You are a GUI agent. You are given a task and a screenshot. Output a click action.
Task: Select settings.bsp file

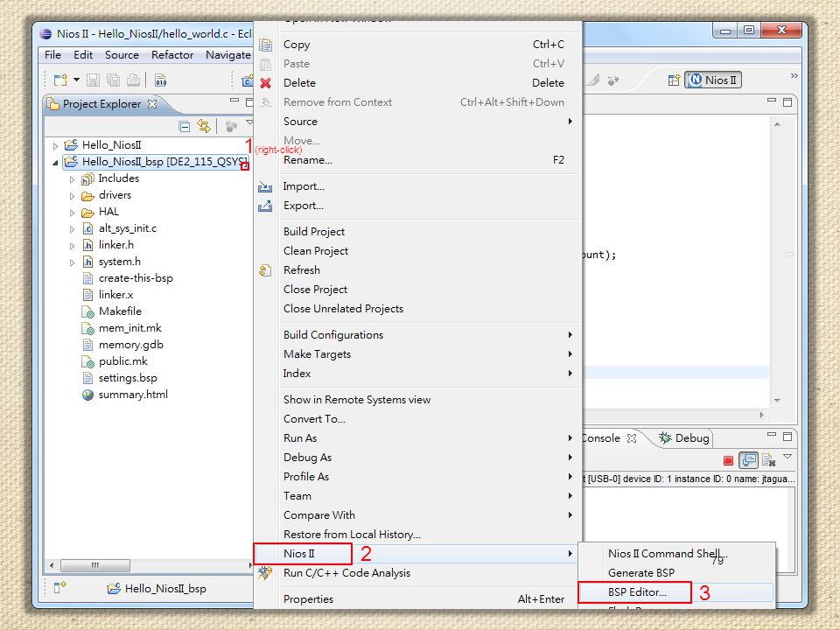(128, 378)
